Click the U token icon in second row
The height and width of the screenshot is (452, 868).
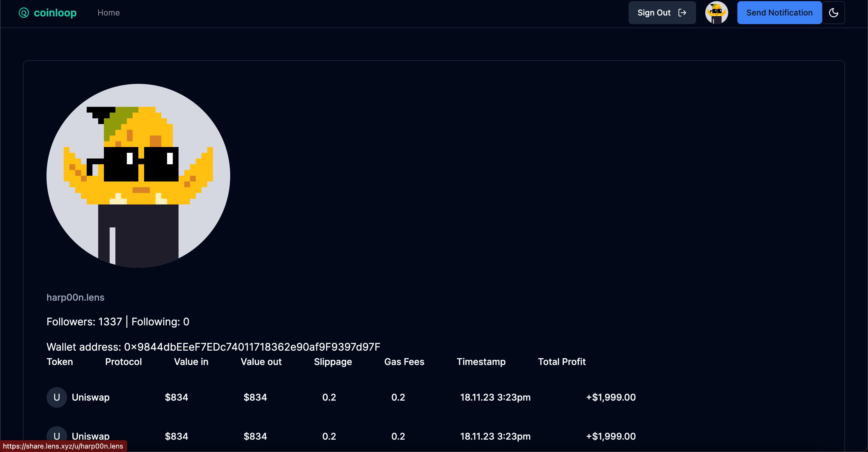(x=57, y=436)
